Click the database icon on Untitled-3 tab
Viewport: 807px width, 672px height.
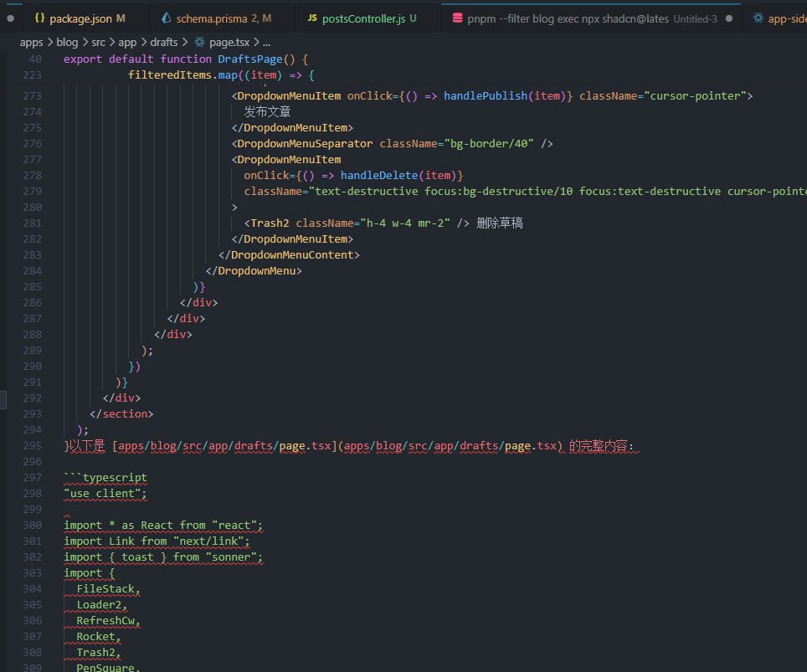[457, 18]
